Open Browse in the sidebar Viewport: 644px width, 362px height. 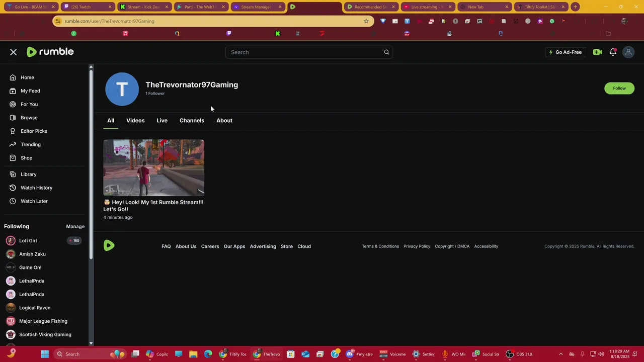point(29,118)
